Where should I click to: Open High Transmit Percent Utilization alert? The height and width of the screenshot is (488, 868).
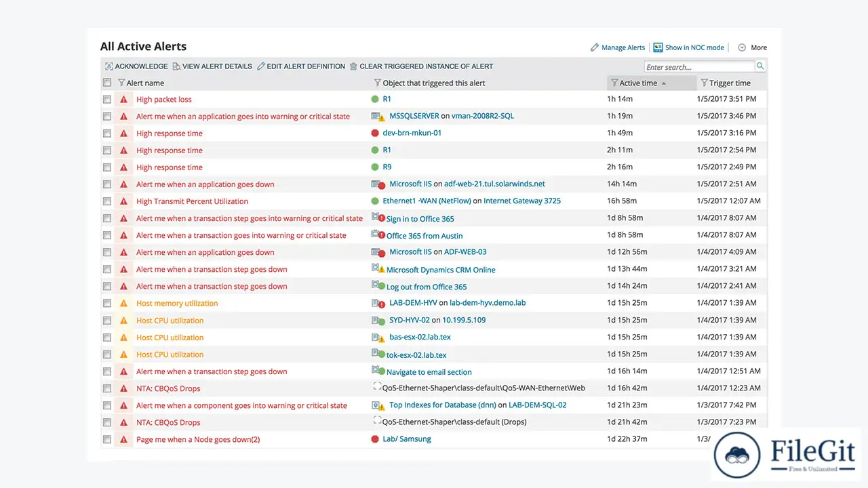tap(192, 201)
